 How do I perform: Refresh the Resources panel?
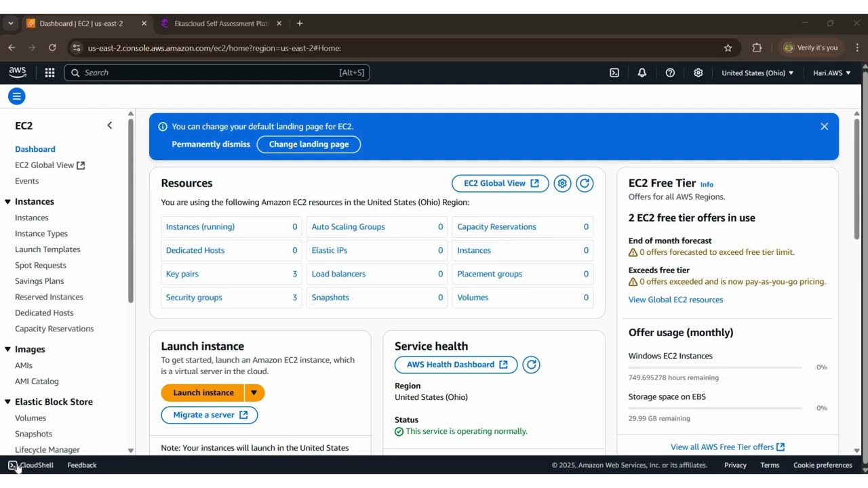click(585, 183)
